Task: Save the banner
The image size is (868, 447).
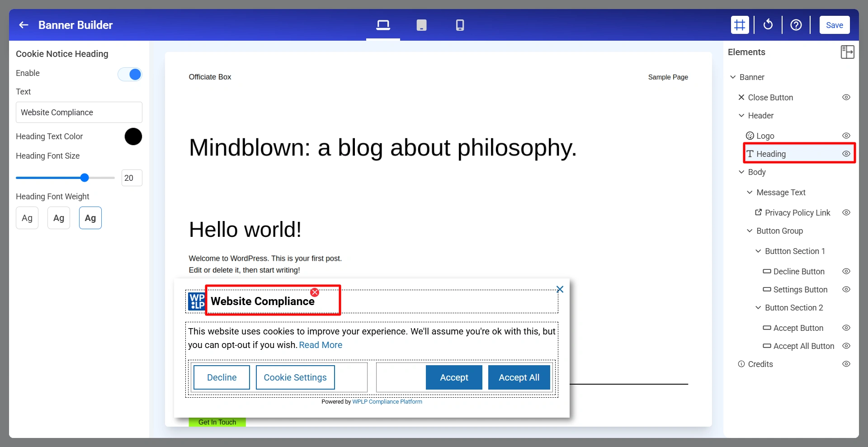Action: pos(835,25)
